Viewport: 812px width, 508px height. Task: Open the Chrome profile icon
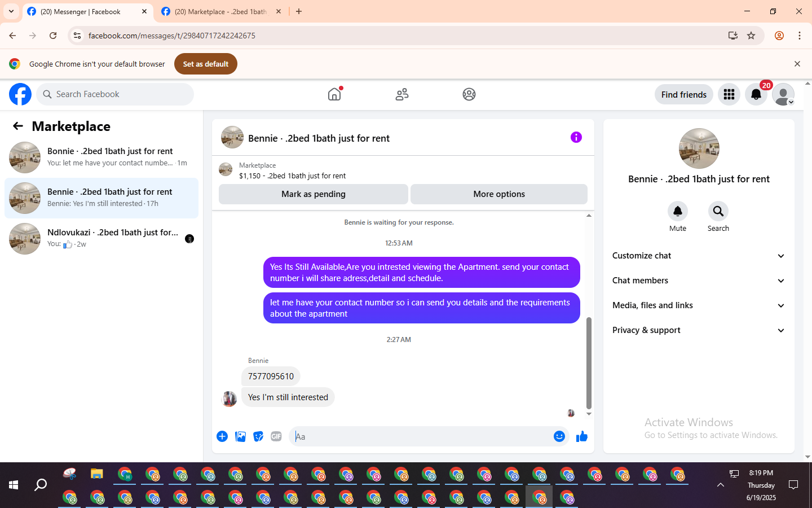(779, 36)
